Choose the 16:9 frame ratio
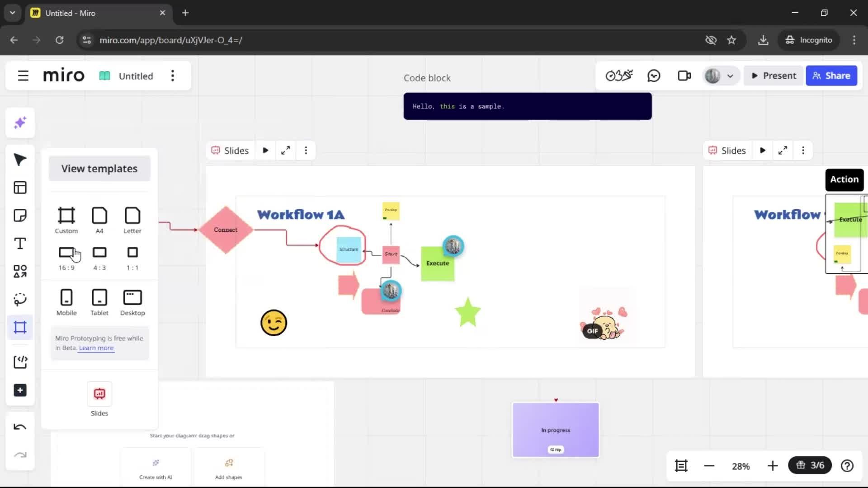Screen dimensions: 868x488 66,258
